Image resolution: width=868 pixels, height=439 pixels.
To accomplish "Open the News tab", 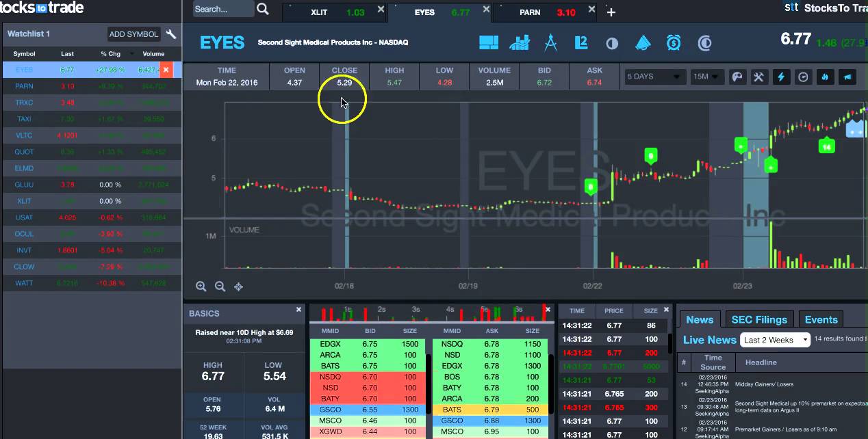I will click(x=700, y=319).
